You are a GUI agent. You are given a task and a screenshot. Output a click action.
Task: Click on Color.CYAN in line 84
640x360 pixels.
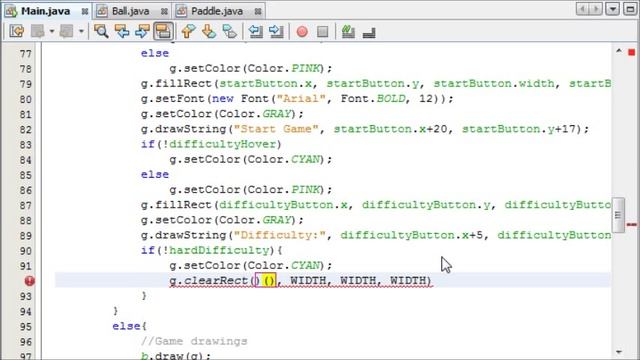click(283, 159)
